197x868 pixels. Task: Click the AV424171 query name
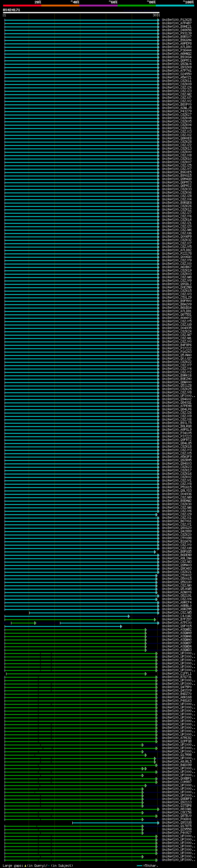(x=11, y=10)
